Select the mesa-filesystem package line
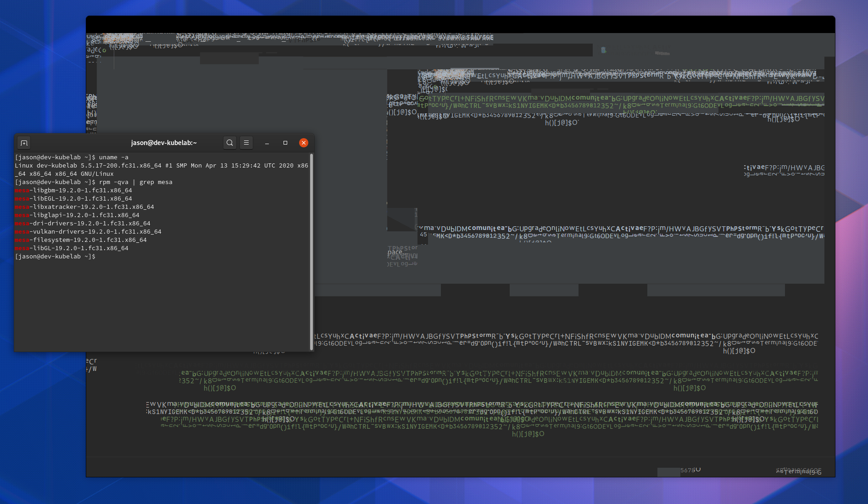The image size is (868, 504). (x=81, y=240)
